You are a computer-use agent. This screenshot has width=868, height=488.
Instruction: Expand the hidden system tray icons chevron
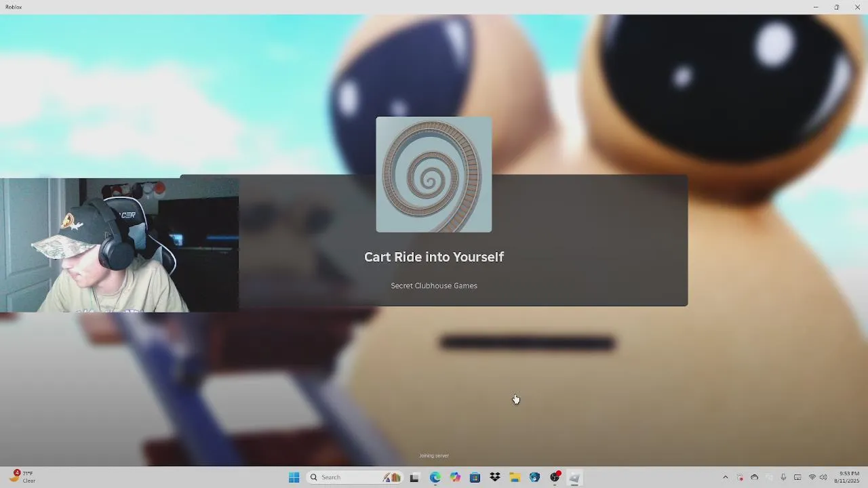(725, 477)
